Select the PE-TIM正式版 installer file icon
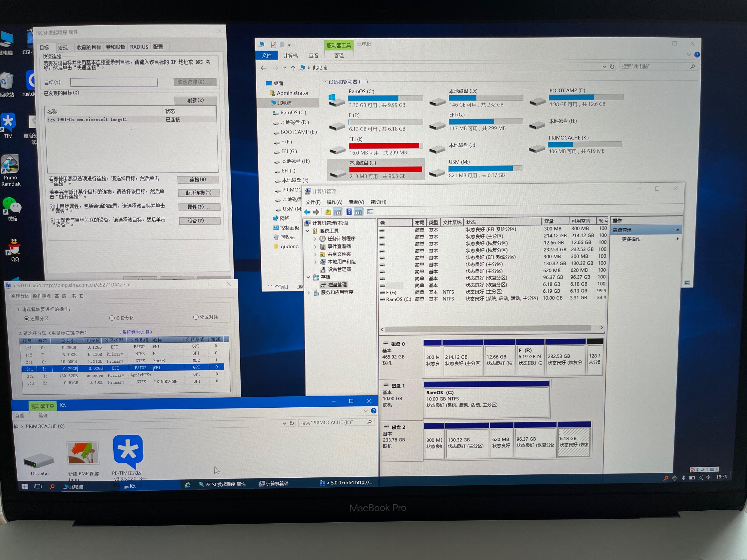 click(128, 458)
